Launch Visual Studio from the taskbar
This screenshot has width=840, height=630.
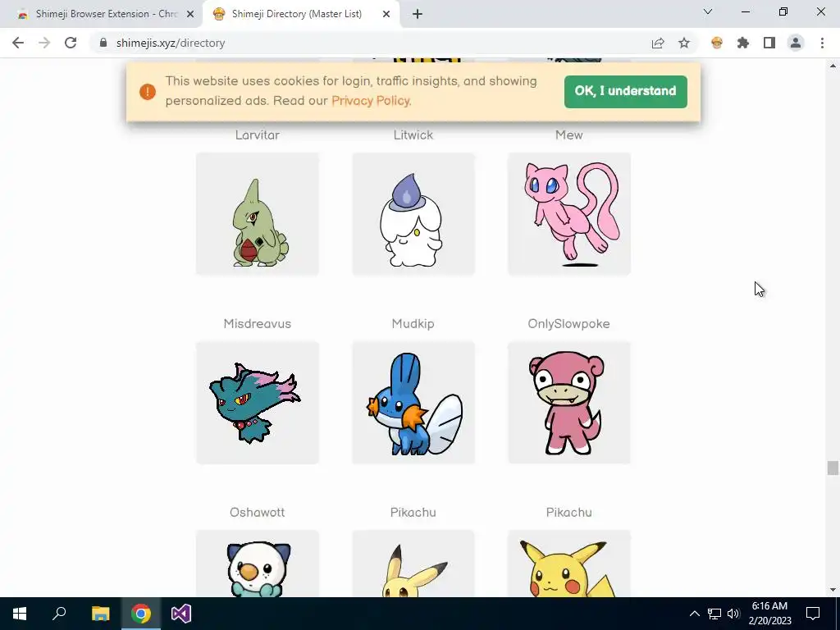coord(181,614)
